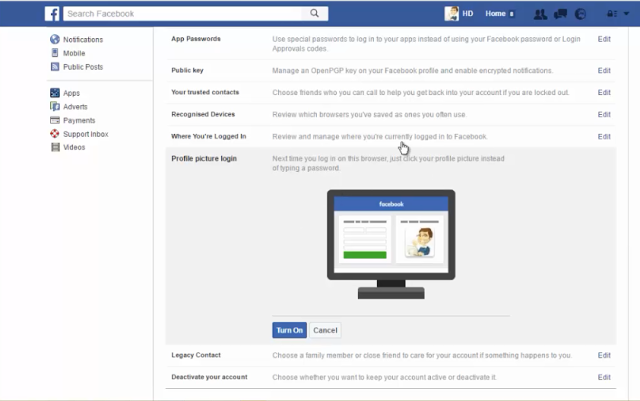
Task: Open the HD profile picture thumbnail
Action: (x=451, y=13)
